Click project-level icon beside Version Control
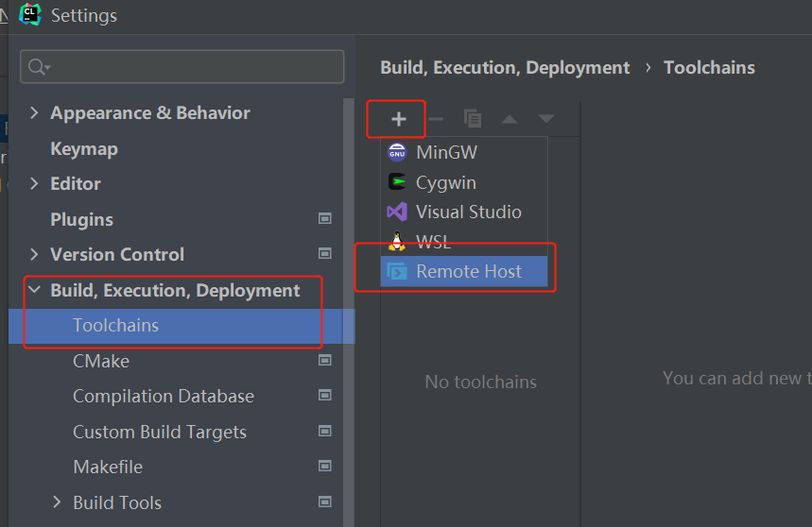The height and width of the screenshot is (527, 812). (x=324, y=253)
